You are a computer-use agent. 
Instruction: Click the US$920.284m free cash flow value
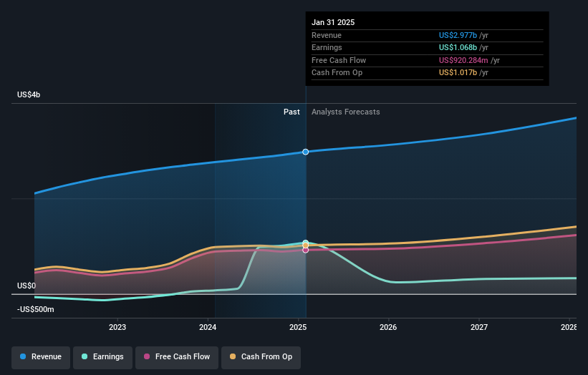(463, 60)
